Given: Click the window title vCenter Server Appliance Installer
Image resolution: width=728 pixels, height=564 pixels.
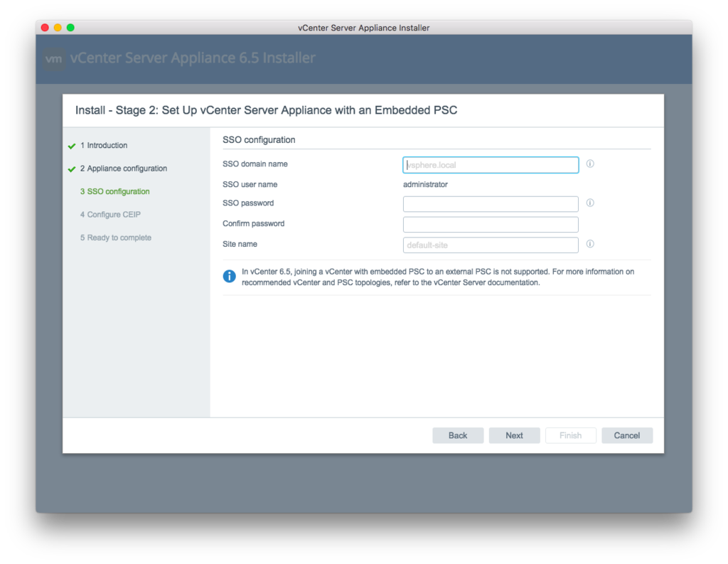Looking at the screenshot, I should 363,28.
